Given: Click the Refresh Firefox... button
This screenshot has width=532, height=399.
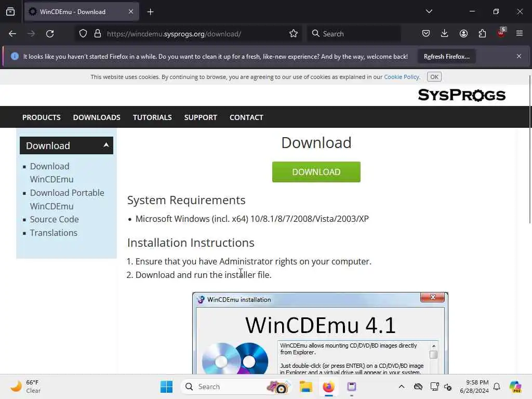Looking at the screenshot, I should click(x=446, y=57).
